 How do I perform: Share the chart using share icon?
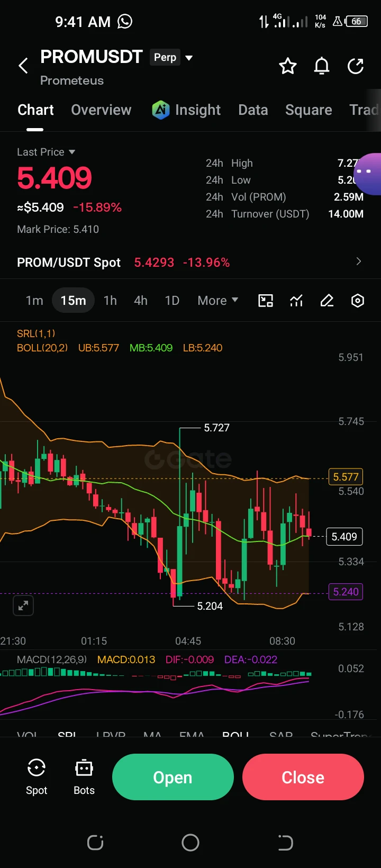356,66
